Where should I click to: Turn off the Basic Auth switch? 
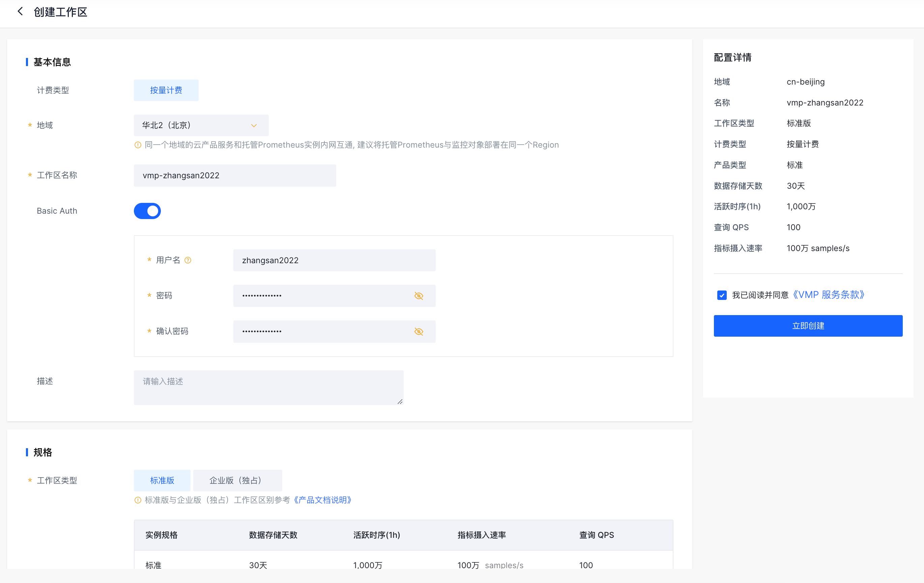point(147,211)
